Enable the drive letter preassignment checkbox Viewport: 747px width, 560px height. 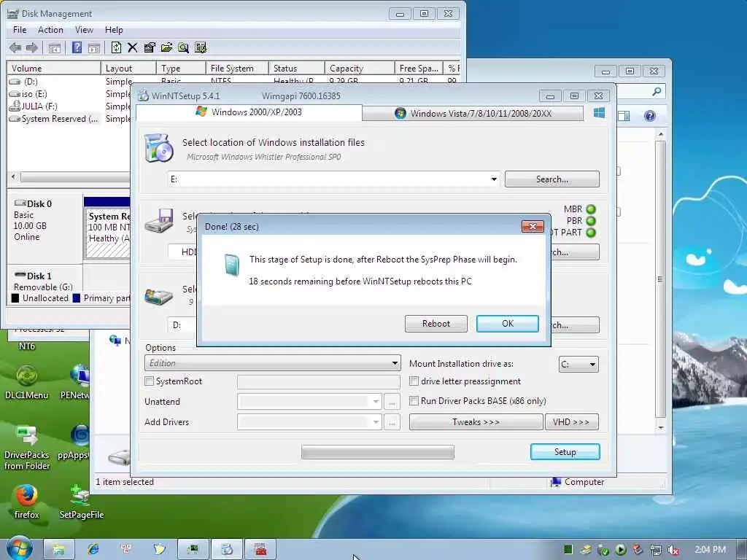tap(414, 381)
